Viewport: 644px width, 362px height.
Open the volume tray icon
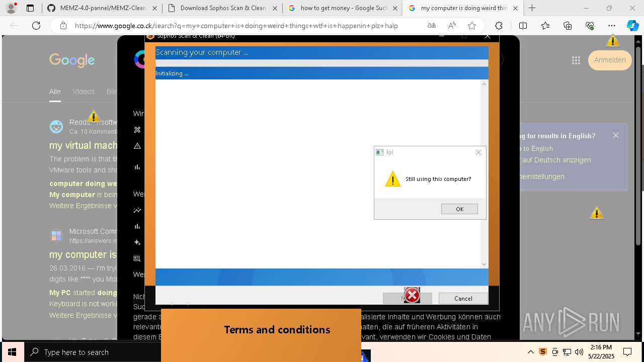pyautogui.click(x=579, y=352)
